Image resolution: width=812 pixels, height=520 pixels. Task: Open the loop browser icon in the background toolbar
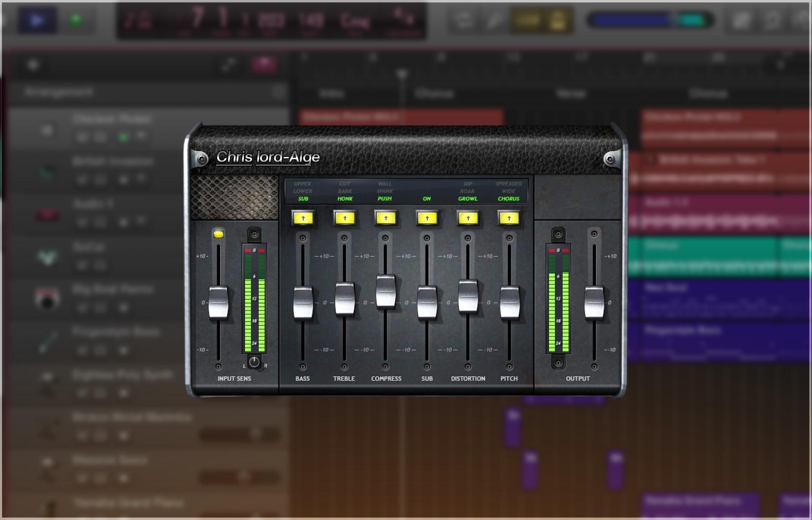tap(773, 20)
